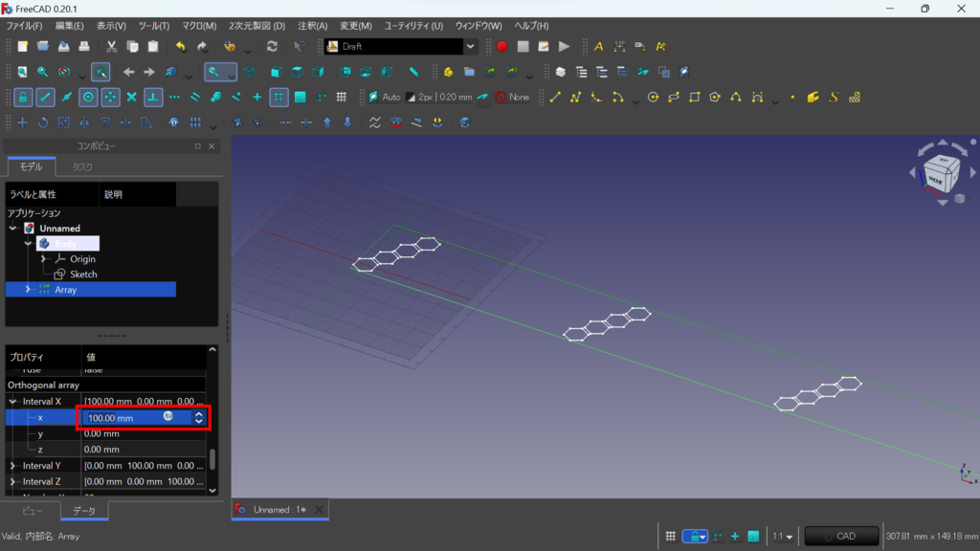Create a Draft Polygon
980x551 pixels.
(715, 97)
